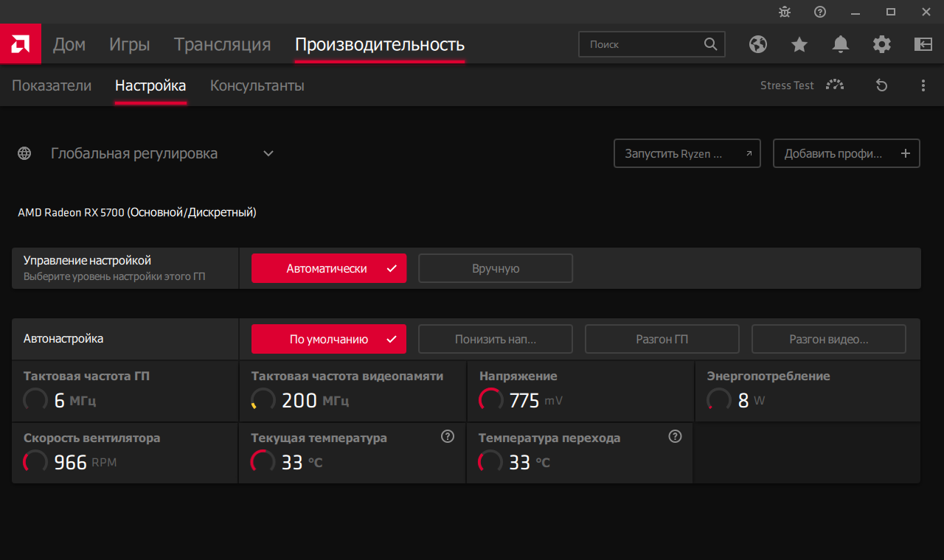The width and height of the screenshot is (944, 560).
Task: Open settings gear icon
Action: [x=882, y=44]
